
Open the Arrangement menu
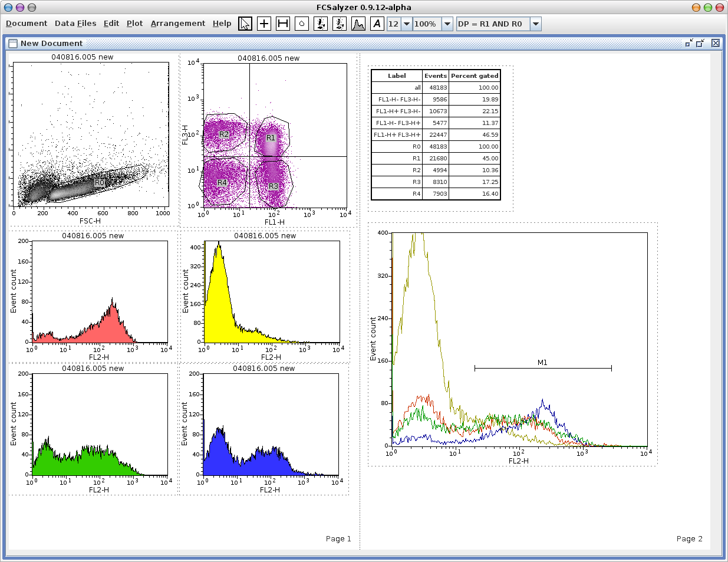pos(178,24)
